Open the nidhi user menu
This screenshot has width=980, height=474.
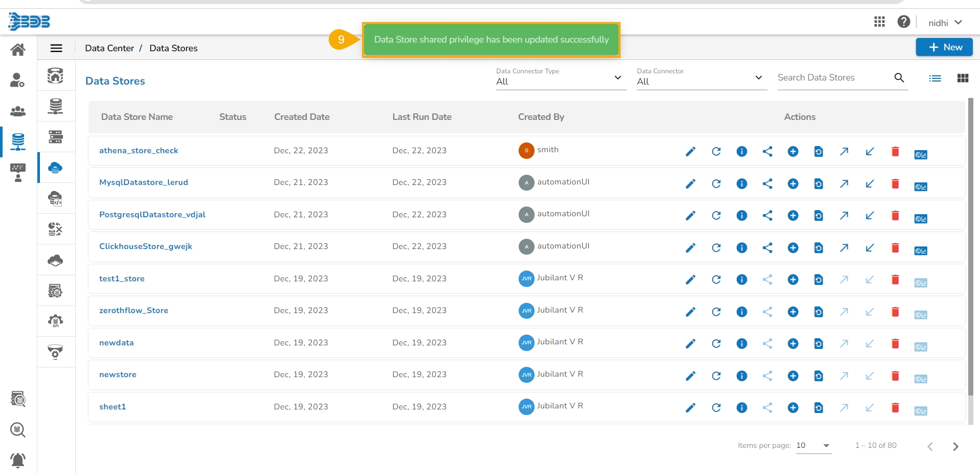tap(945, 23)
